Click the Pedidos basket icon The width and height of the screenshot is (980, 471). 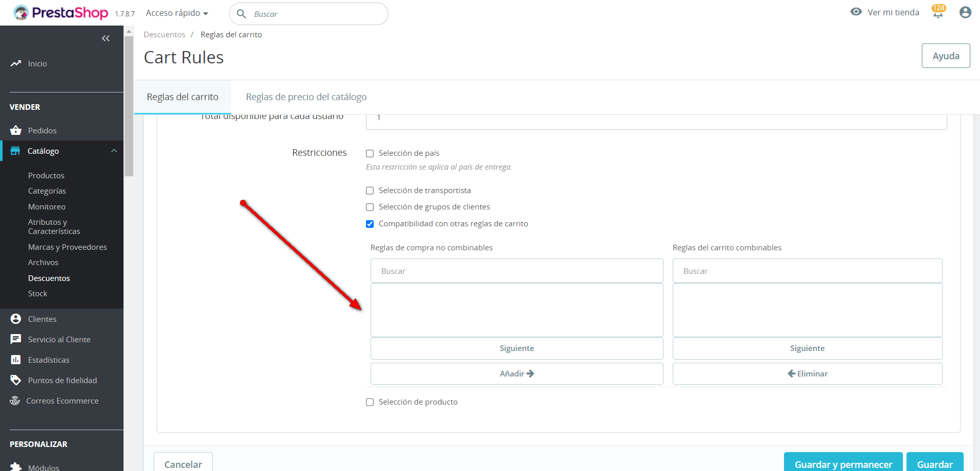click(x=16, y=130)
